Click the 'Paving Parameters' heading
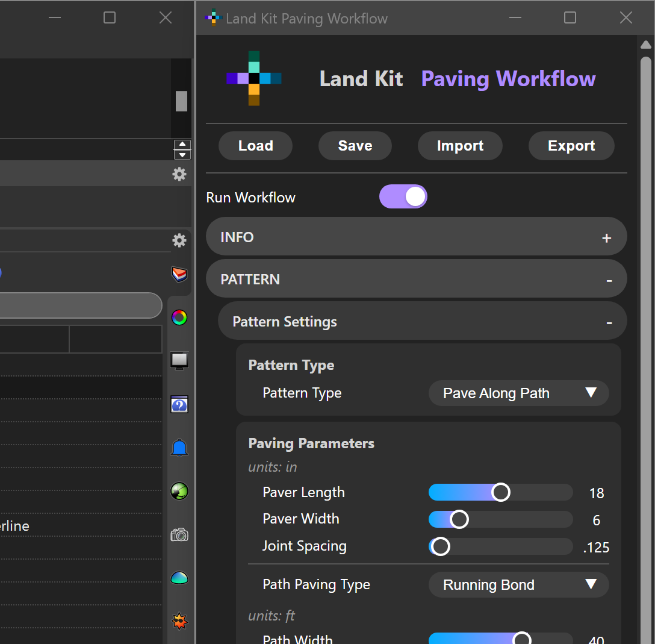This screenshot has height=644, width=655. (311, 443)
